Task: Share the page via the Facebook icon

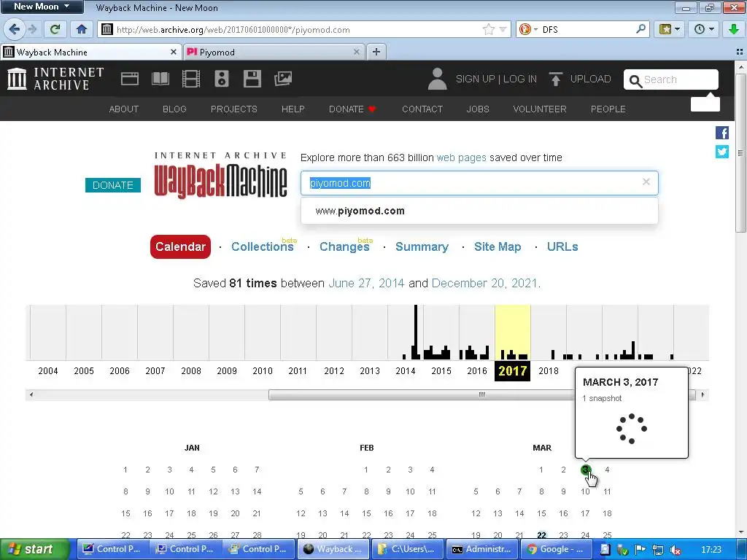Action: click(721, 133)
